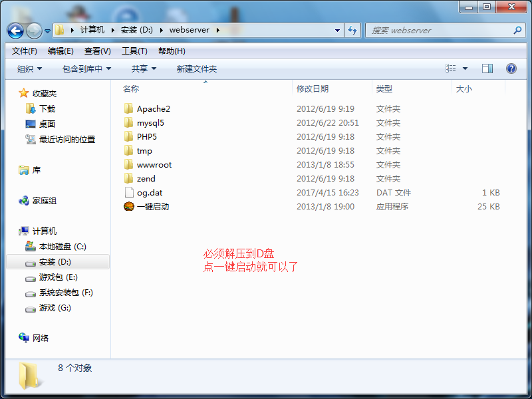Viewport: 532px width, 399px height.
Task: Select the og.dat file icon
Action: (129, 192)
